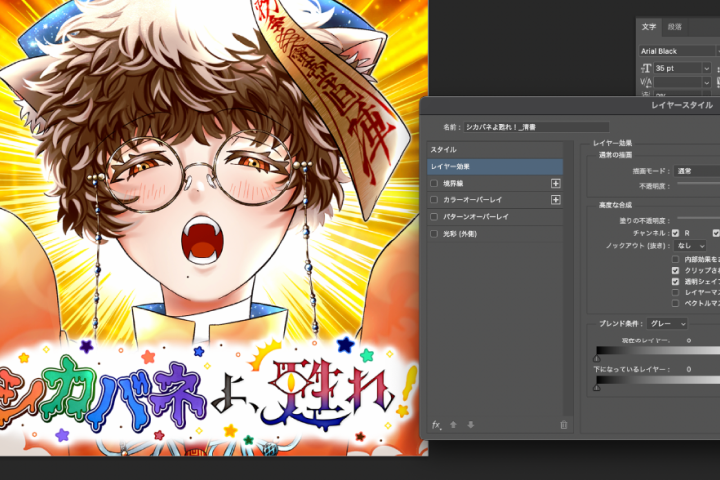Select レイヤー効果 in the style list
Viewport: 720px width, 480px height.
pos(495,166)
